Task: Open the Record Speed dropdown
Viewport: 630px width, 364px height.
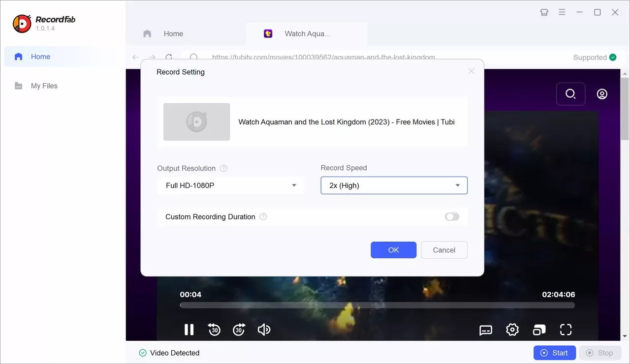Action: pos(394,185)
